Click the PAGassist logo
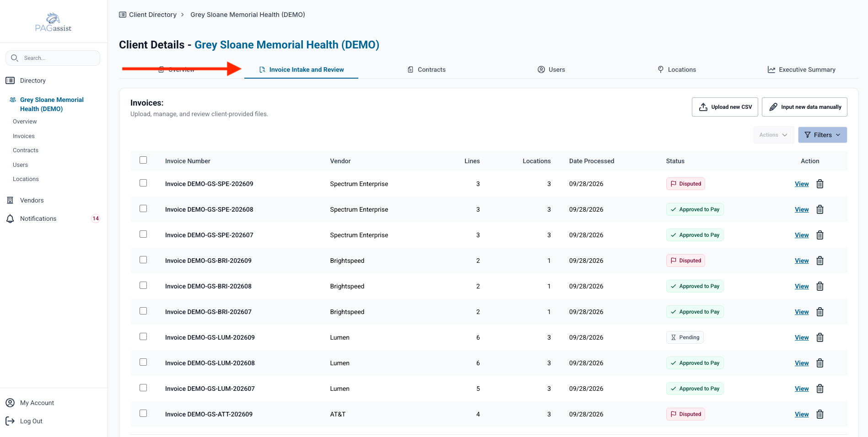The width and height of the screenshot is (868, 437). [x=54, y=22]
